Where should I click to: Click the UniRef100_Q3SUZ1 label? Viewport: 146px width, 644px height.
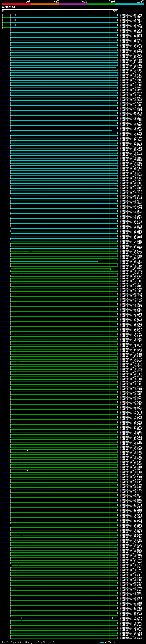tap(131, 349)
